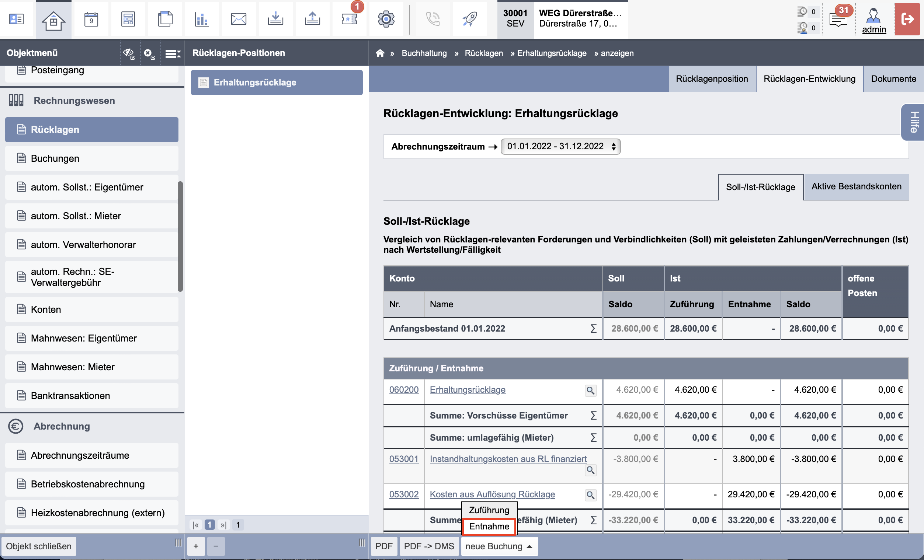Open Instandhaltungskosten aus RL finanziert link
The width and height of the screenshot is (924, 560).
click(508, 459)
